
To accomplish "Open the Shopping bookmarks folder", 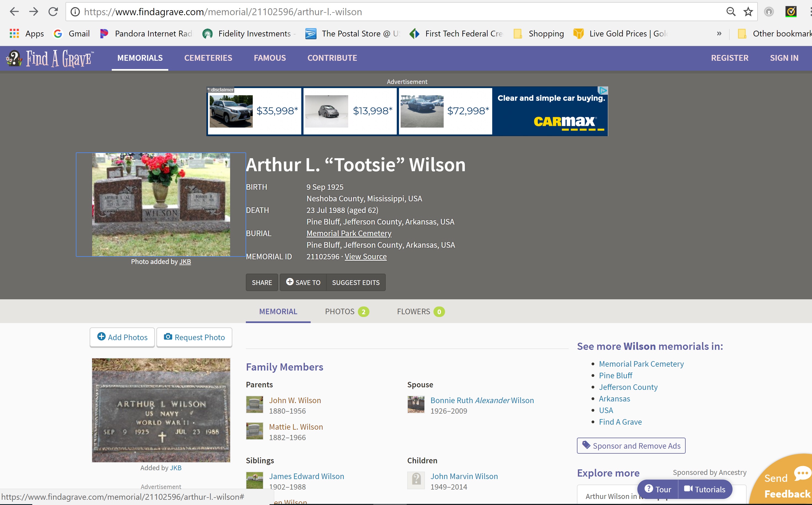I will point(539,33).
